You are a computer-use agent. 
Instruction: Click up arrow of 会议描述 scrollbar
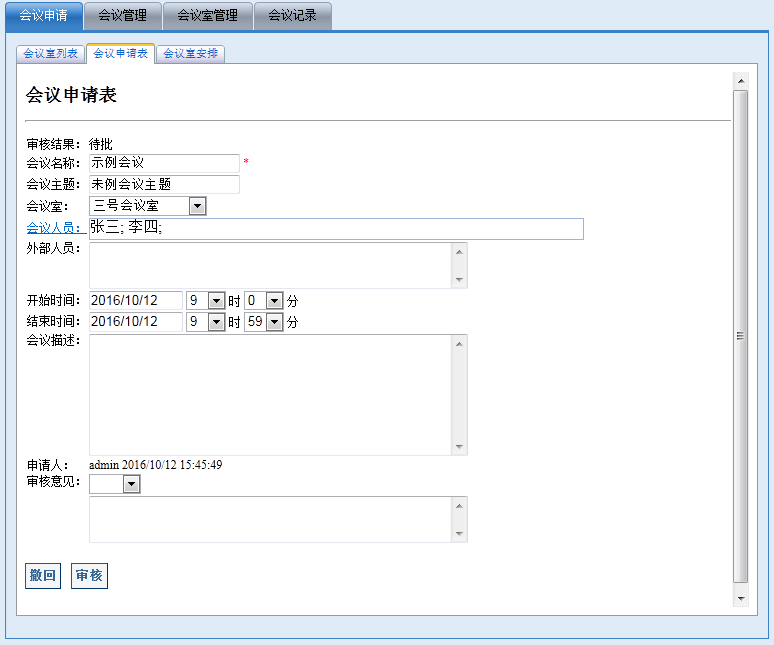tap(459, 344)
